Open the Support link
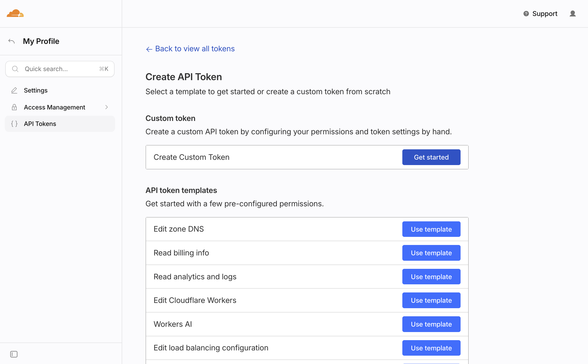 coord(545,14)
